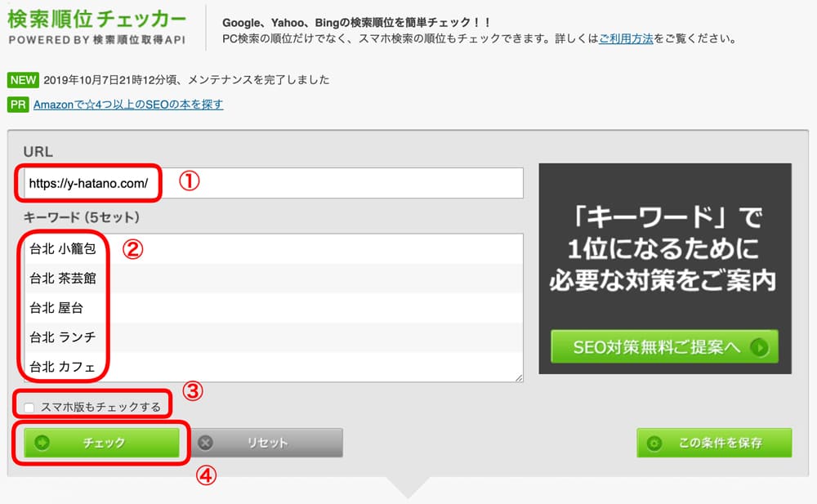Click the チェック button
Image resolution: width=817 pixels, height=504 pixels.
click(x=101, y=443)
